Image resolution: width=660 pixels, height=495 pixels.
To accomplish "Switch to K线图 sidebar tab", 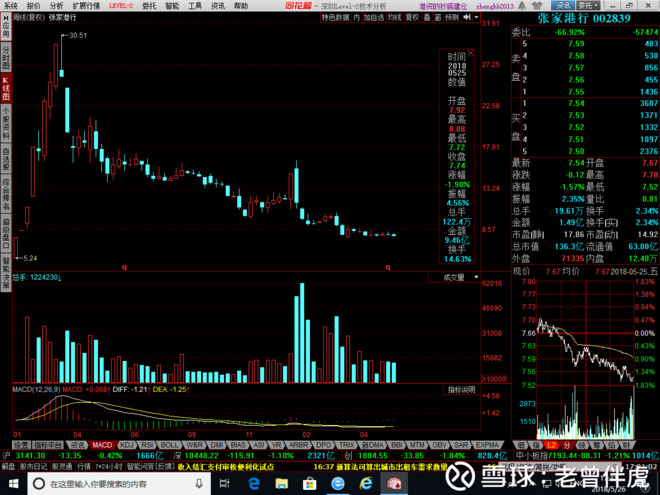I will pos(6,88).
